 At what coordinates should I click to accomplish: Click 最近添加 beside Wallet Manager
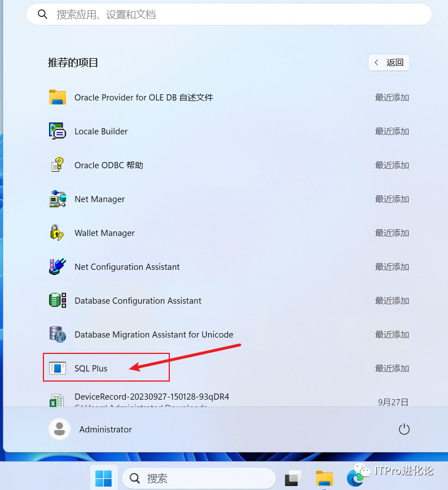tap(392, 233)
